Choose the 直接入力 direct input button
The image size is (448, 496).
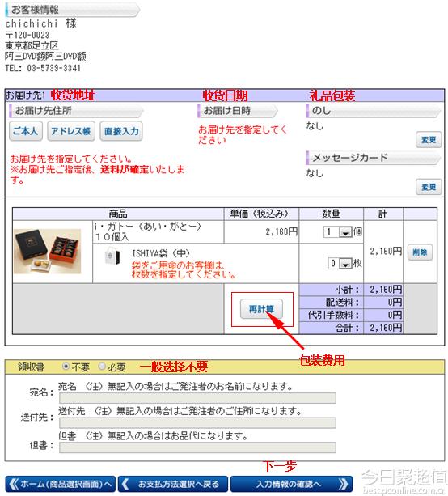click(x=121, y=130)
